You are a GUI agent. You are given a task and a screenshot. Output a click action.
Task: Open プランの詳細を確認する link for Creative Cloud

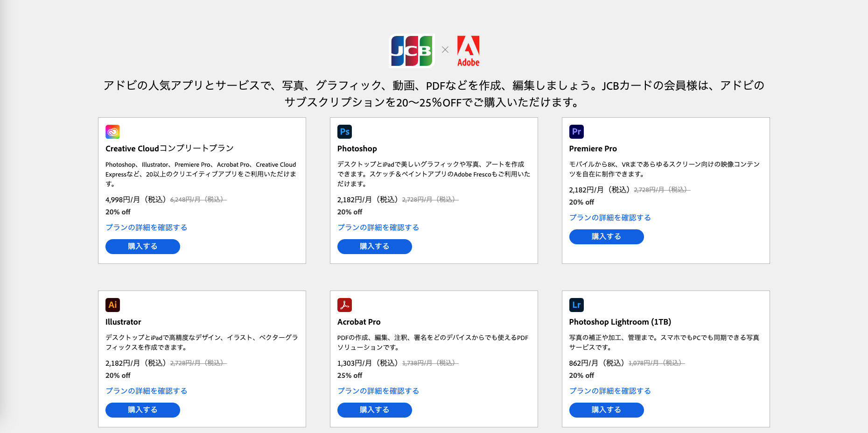pyautogui.click(x=146, y=227)
